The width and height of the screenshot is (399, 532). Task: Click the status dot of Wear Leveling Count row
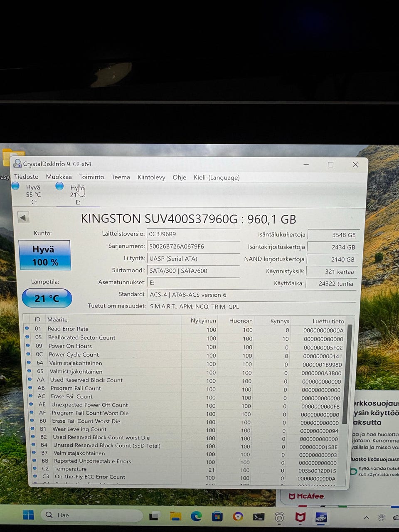[x=32, y=429]
